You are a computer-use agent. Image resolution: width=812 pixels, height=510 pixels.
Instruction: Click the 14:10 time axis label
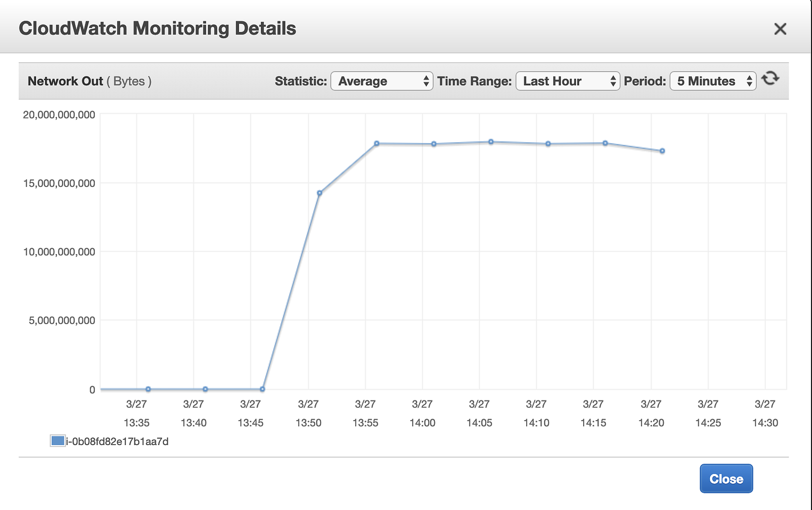pos(536,423)
